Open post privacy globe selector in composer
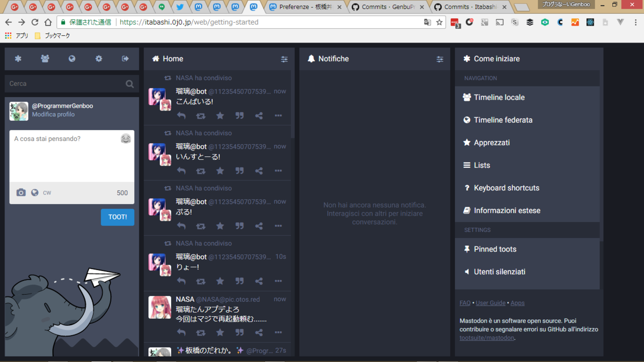 tap(35, 193)
